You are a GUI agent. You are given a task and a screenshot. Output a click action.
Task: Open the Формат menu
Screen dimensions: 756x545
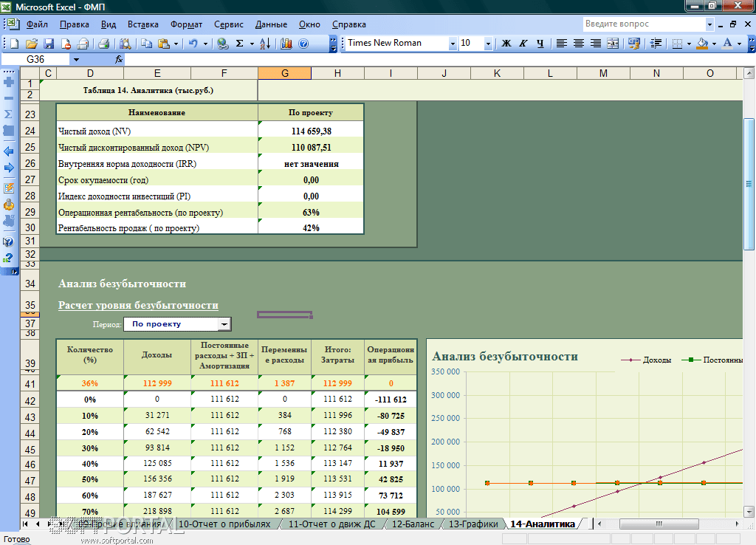[186, 24]
